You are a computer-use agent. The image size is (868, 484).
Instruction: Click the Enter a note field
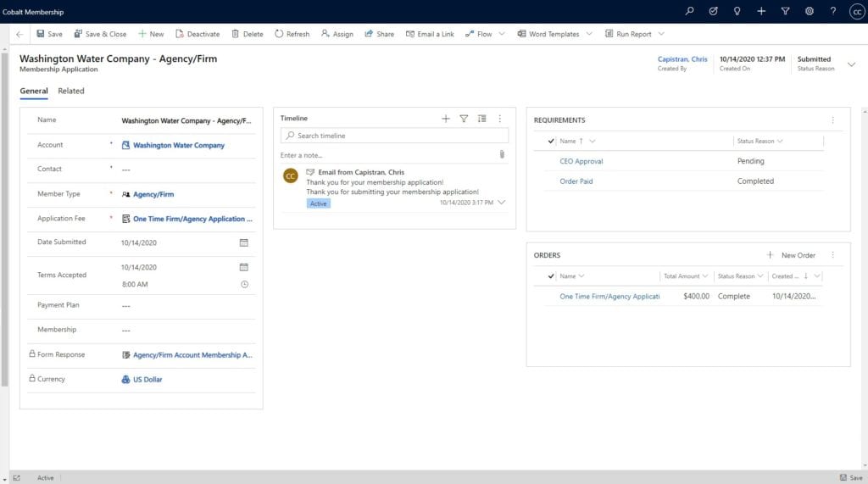coord(387,155)
